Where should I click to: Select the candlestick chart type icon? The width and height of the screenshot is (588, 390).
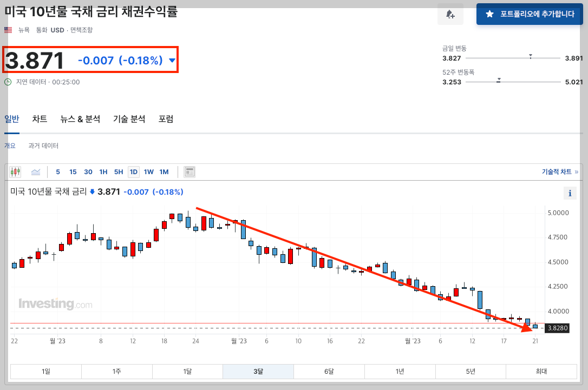pos(15,172)
